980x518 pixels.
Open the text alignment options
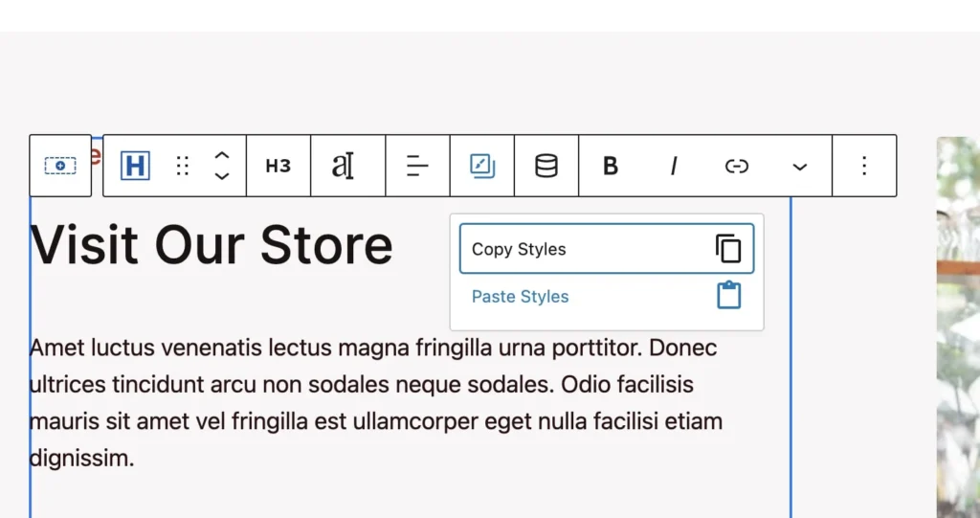(417, 166)
